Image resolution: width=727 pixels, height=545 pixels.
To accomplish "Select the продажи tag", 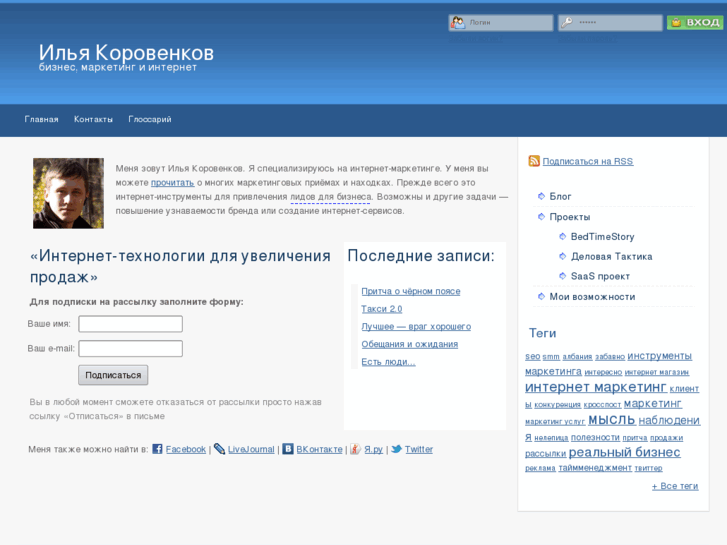I will click(666, 438).
